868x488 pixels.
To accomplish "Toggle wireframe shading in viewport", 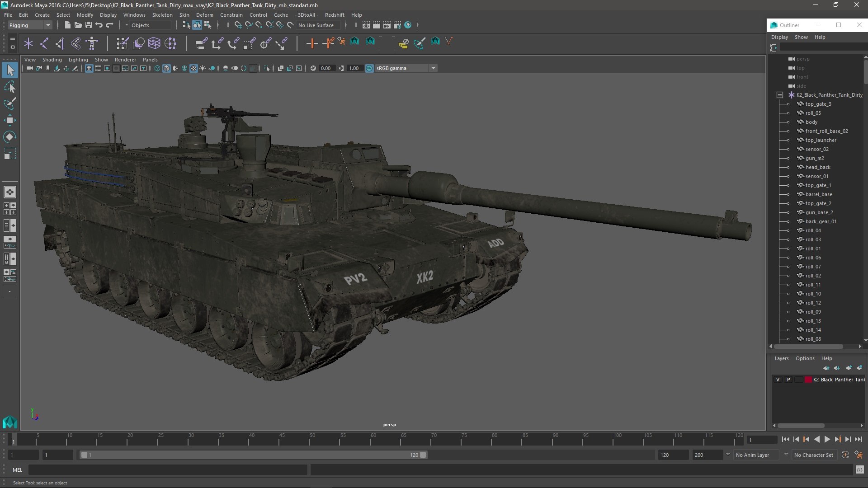I will [157, 68].
